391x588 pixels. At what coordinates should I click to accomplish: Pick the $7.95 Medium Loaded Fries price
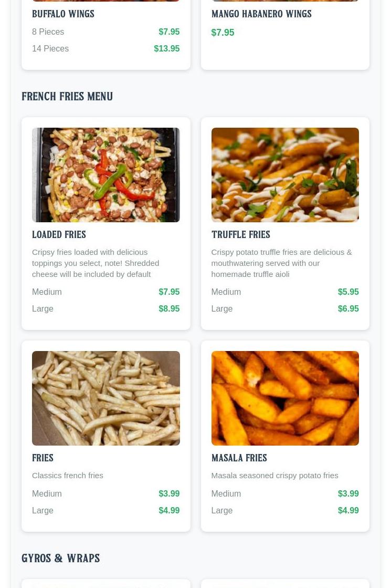pos(169,292)
